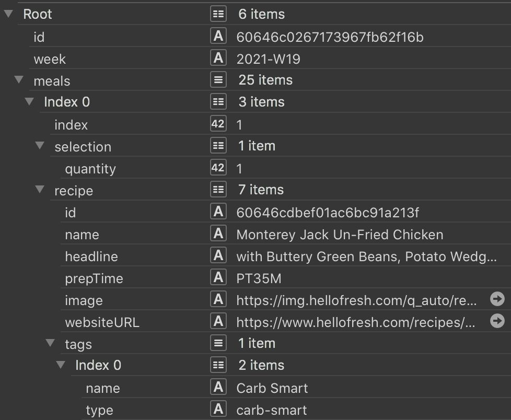The width and height of the screenshot is (511, 420).
Task: Collapse the recipe node triangle
Action: 40,189
